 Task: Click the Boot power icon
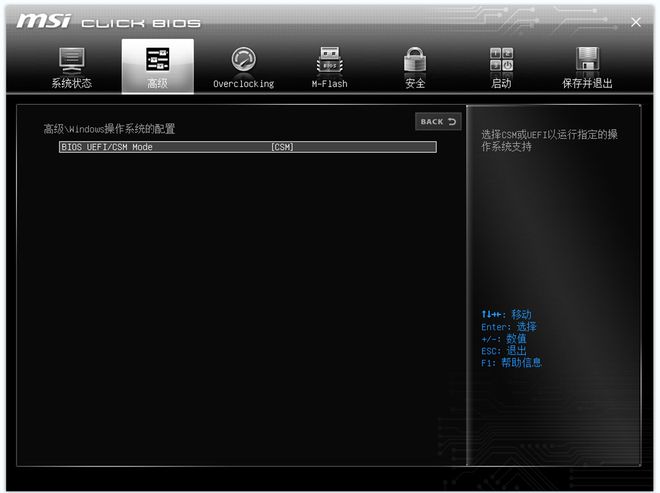pos(501,60)
